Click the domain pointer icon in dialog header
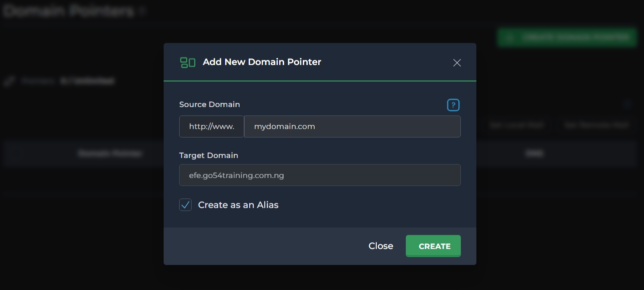The width and height of the screenshot is (644, 290). pyautogui.click(x=188, y=62)
